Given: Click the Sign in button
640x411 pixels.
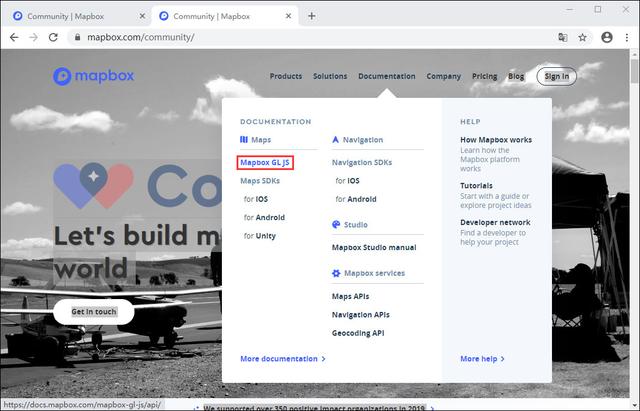Looking at the screenshot, I should [x=556, y=76].
